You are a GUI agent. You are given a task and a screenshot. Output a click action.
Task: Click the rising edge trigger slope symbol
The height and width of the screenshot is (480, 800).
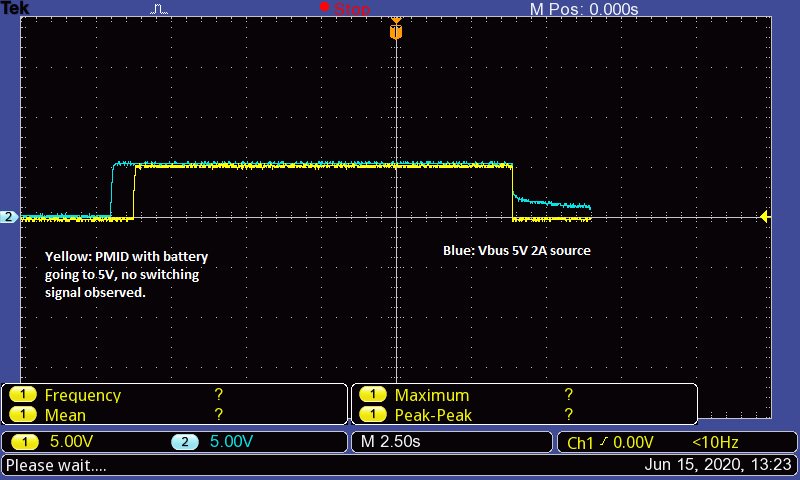[604, 442]
